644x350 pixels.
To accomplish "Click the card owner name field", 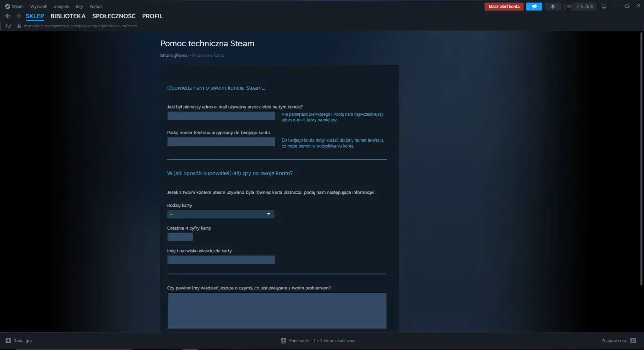I will pyautogui.click(x=221, y=260).
